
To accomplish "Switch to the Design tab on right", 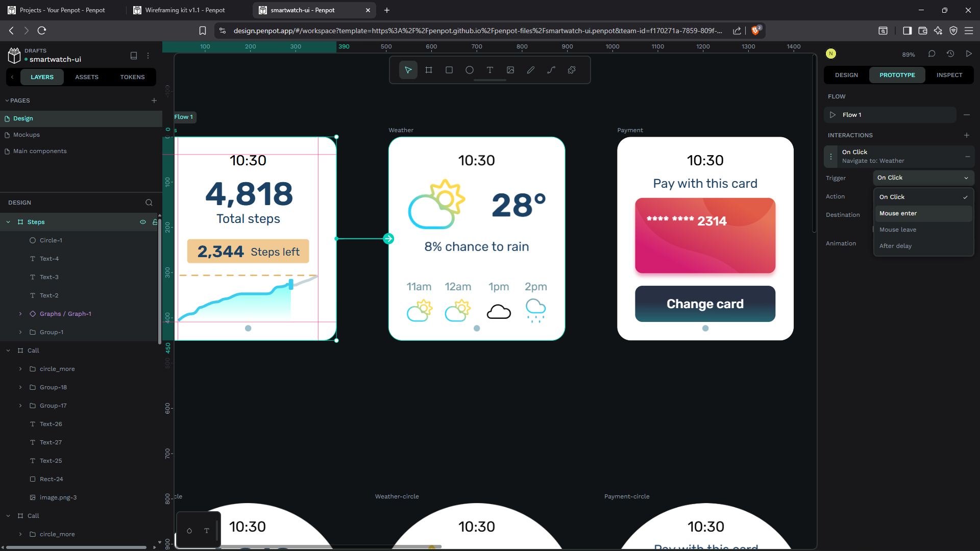I will pos(846,75).
